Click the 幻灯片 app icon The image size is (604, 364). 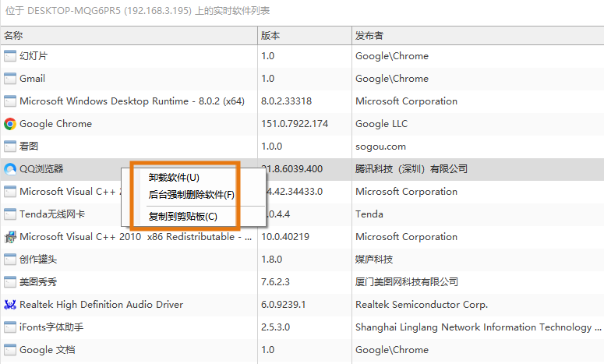pyautogui.click(x=10, y=56)
